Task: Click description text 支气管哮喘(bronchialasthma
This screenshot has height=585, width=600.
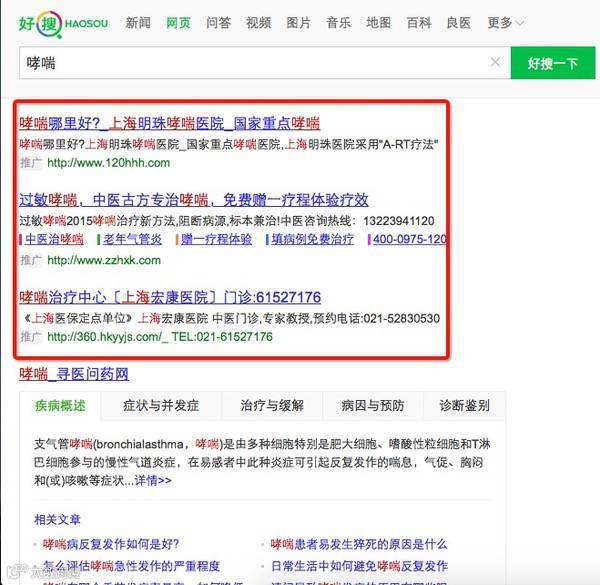Action: pos(109,444)
